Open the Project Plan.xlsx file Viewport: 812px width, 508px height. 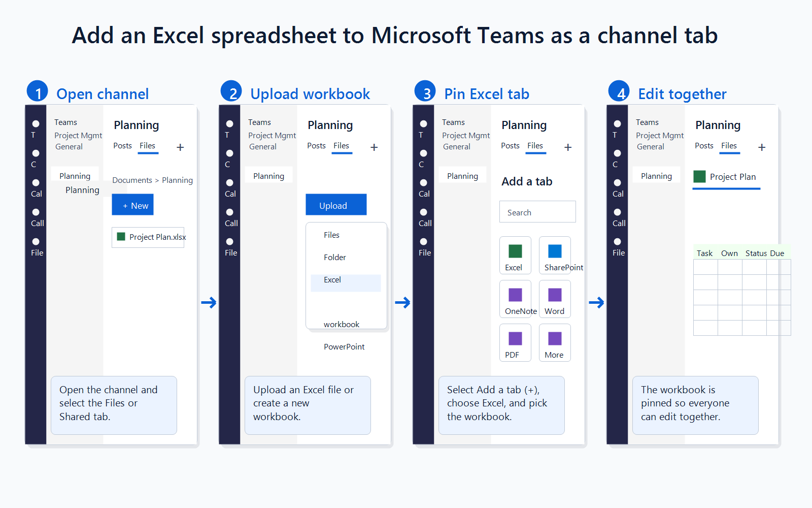pos(148,237)
